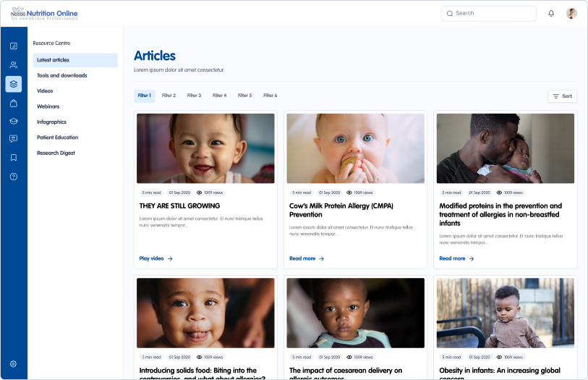
Task: Click the Search input field
Action: click(x=489, y=13)
